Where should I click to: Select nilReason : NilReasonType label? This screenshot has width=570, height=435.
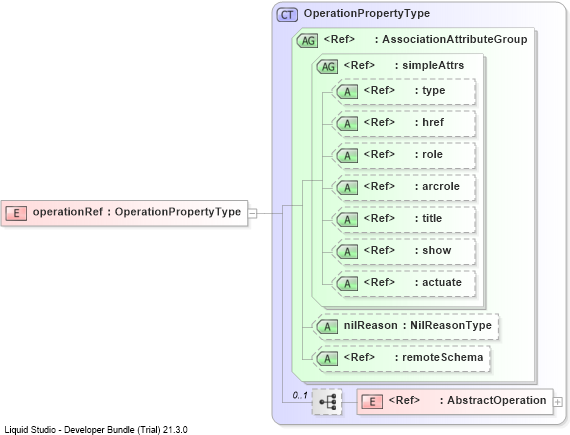tap(418, 325)
